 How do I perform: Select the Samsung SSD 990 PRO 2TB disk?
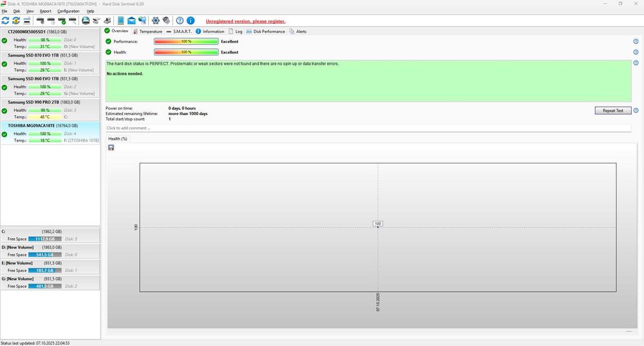point(50,109)
